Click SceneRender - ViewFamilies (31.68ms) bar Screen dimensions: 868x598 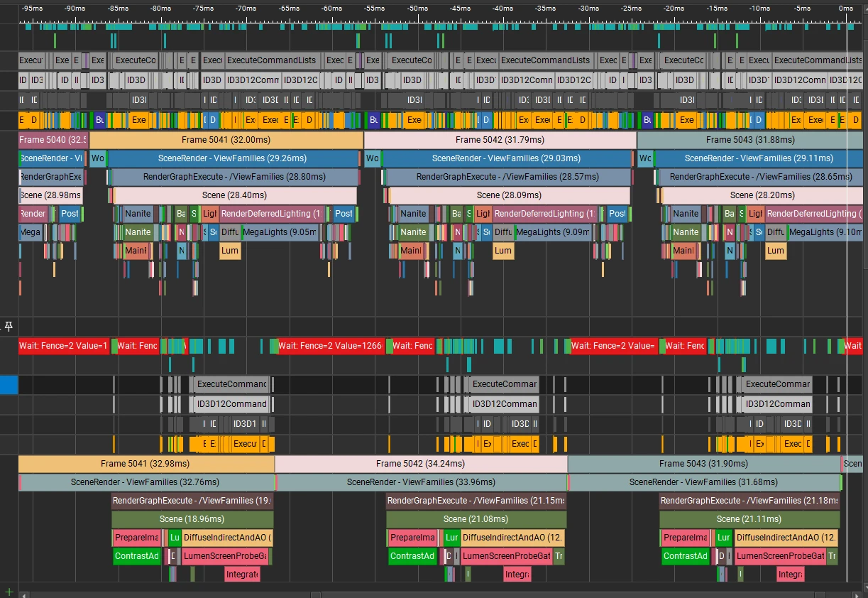(704, 482)
